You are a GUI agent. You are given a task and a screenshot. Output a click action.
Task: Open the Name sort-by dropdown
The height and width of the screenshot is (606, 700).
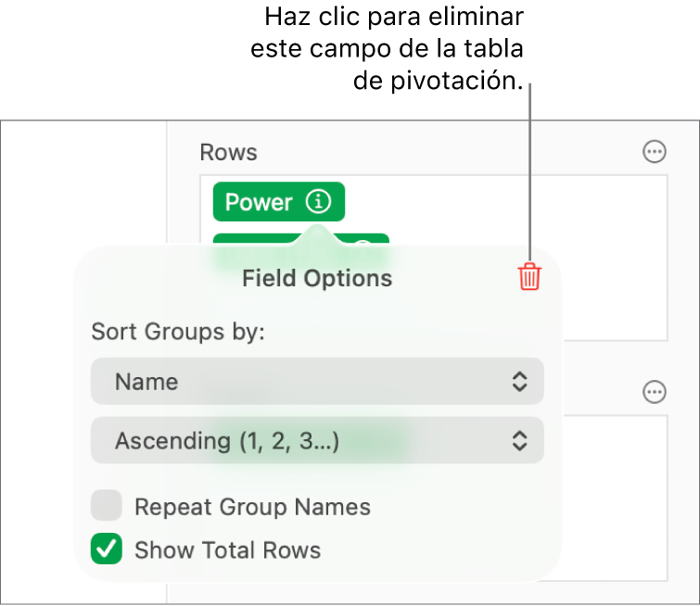(317, 382)
